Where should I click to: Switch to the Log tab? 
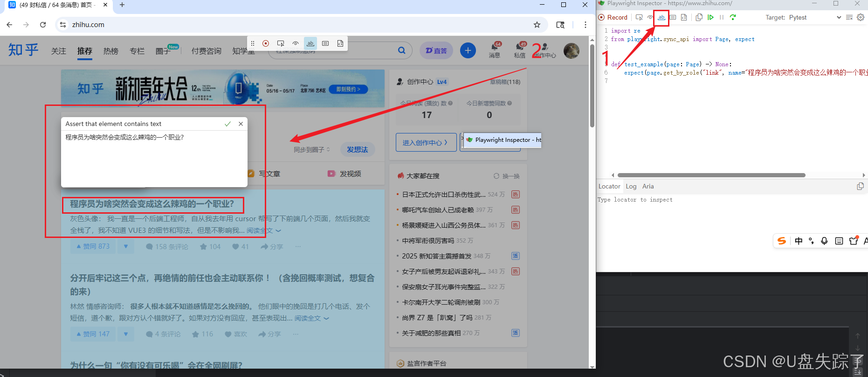631,186
